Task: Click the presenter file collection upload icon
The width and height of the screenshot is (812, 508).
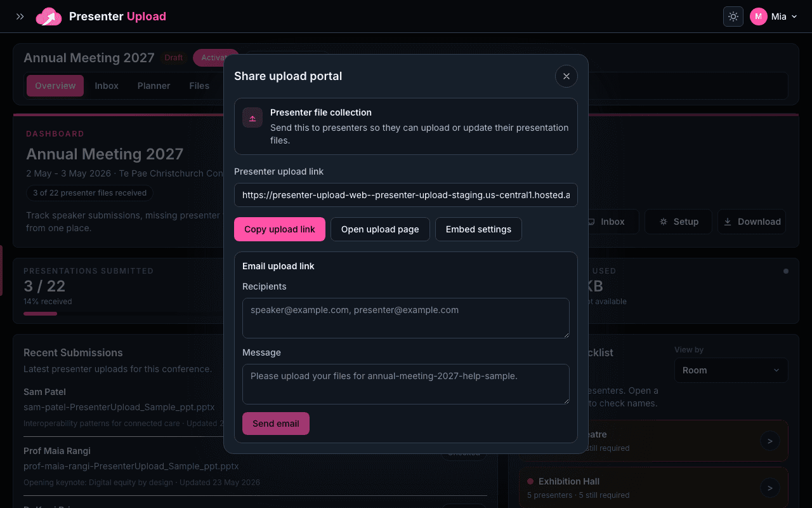Action: point(252,117)
